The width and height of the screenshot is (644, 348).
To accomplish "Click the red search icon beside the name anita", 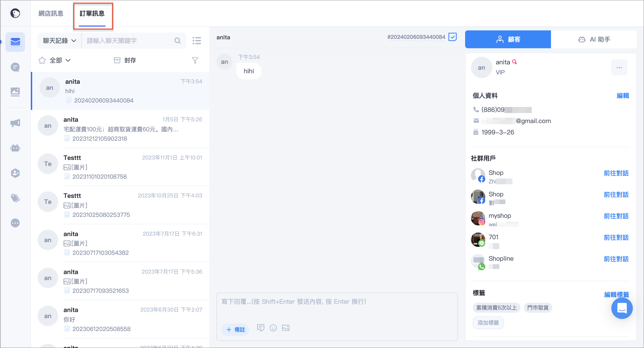I will pyautogui.click(x=514, y=62).
